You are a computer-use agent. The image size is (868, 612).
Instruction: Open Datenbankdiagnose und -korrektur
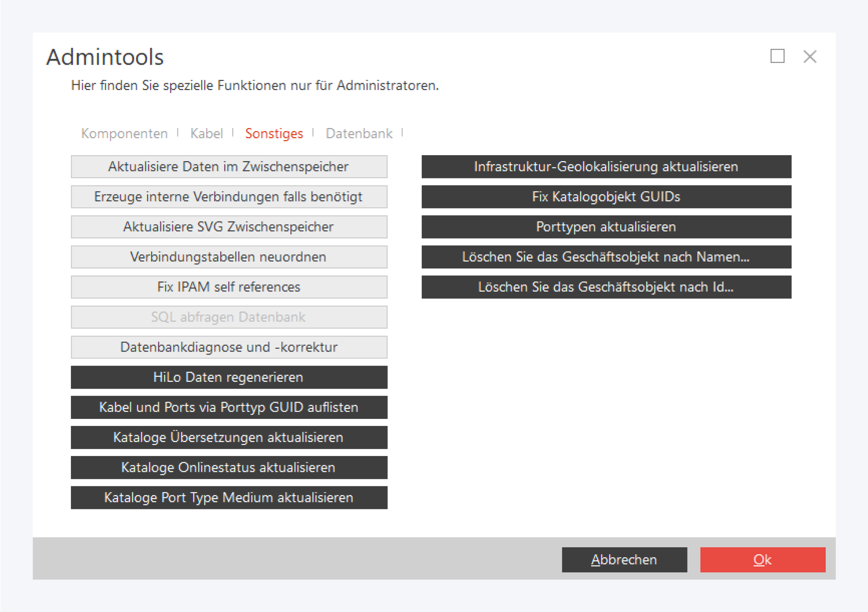pyautogui.click(x=229, y=347)
